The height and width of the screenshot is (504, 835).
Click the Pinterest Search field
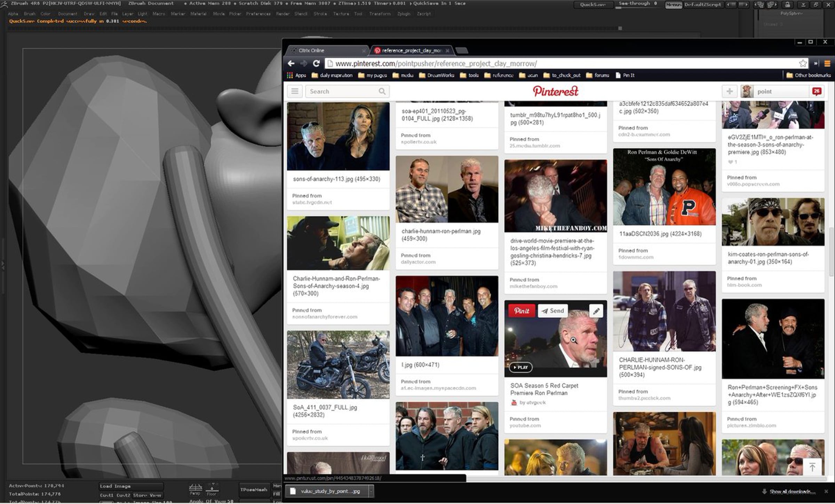[347, 91]
